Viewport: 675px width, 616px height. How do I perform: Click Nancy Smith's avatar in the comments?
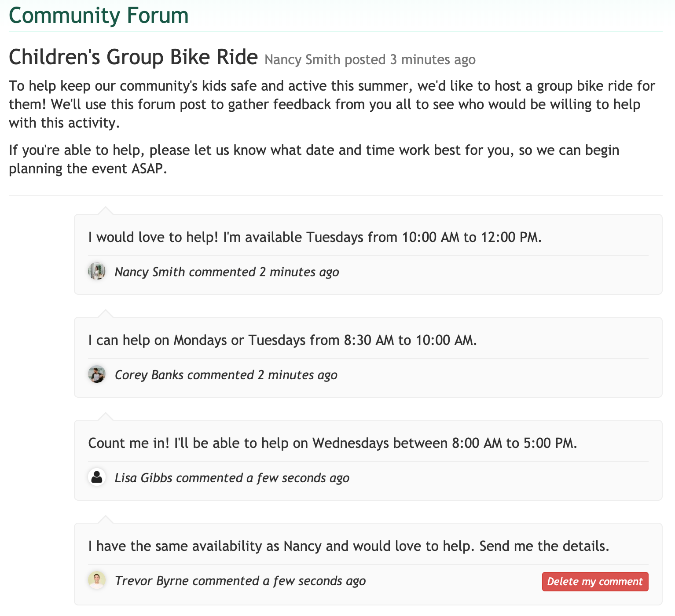(x=96, y=271)
